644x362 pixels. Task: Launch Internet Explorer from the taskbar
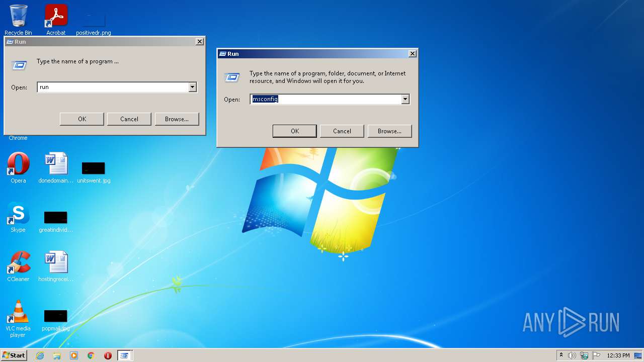tap(40, 355)
